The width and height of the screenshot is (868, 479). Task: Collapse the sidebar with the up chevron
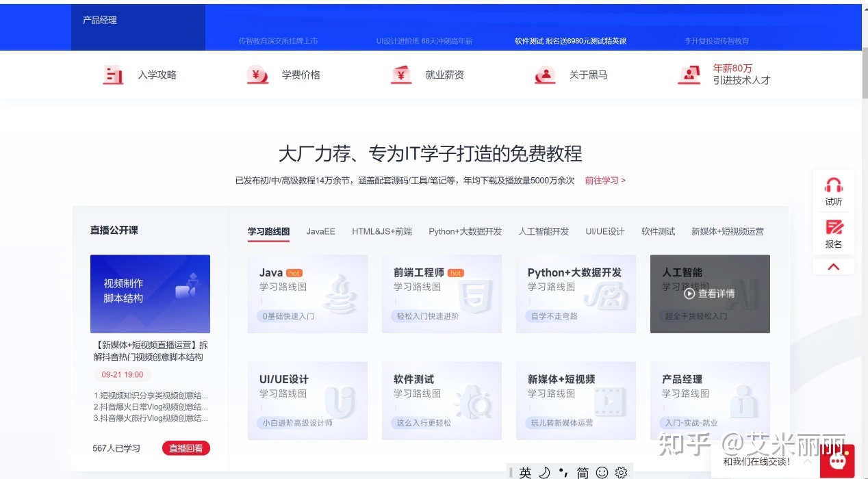[x=833, y=266]
